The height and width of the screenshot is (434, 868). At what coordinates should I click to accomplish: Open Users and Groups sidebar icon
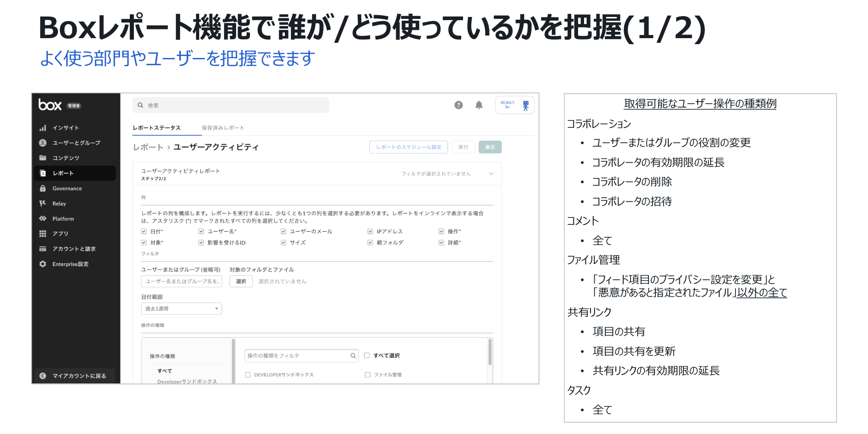tap(43, 143)
